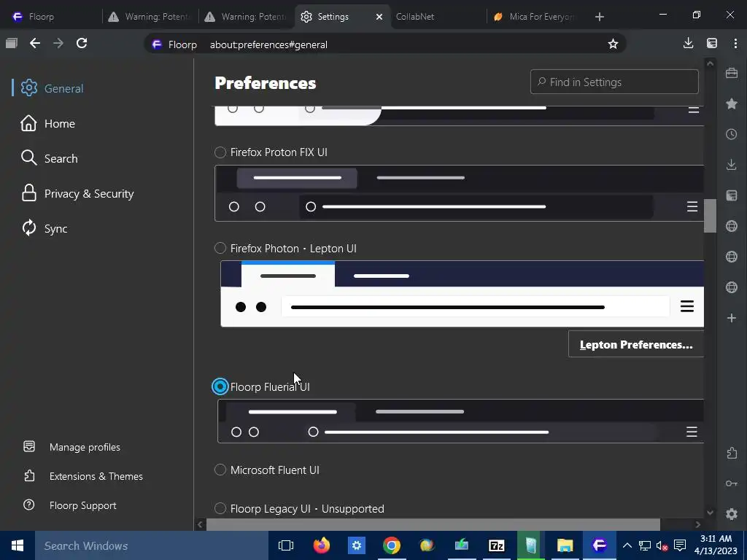Open Manage profiles link
This screenshot has width=747, height=560.
pos(72,447)
